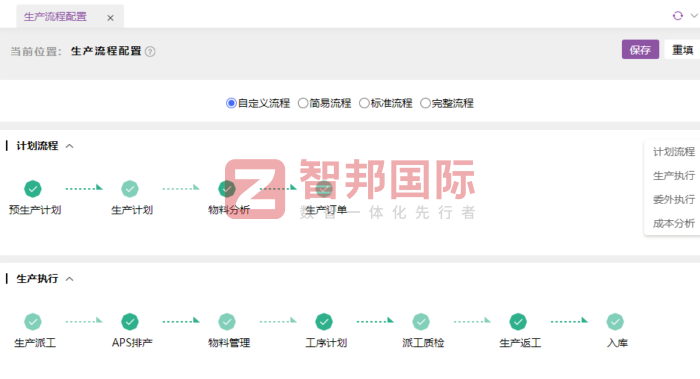Image resolution: width=700 pixels, height=379 pixels.
Task: Click the refresh icon at top right
Action: [678, 16]
